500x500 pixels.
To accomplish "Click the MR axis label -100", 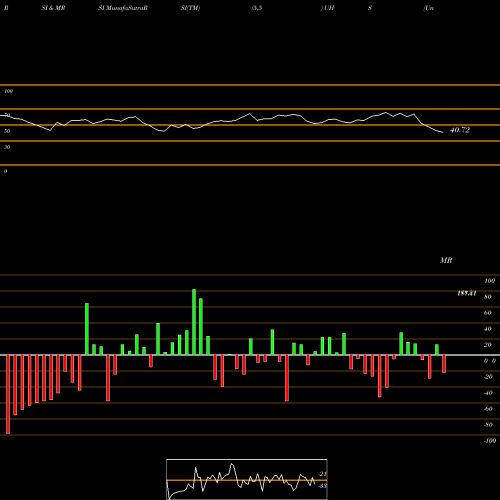I will (490, 441).
